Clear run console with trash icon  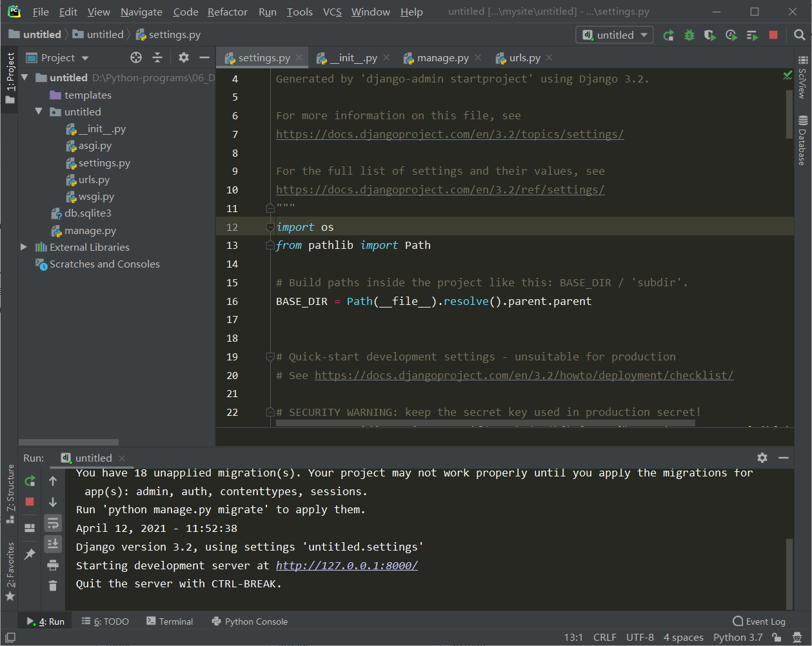point(53,586)
